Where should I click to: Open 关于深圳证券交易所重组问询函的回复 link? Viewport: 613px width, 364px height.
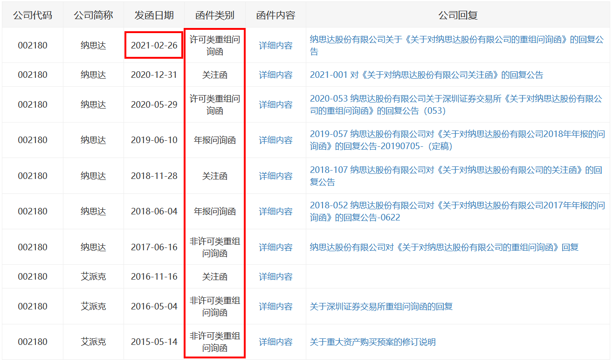click(381, 307)
